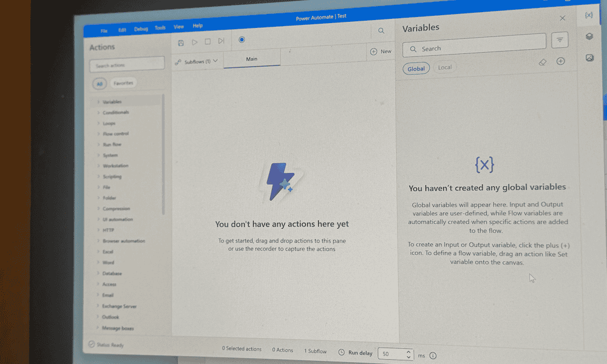
Task: Open the File menu
Action: (x=104, y=31)
